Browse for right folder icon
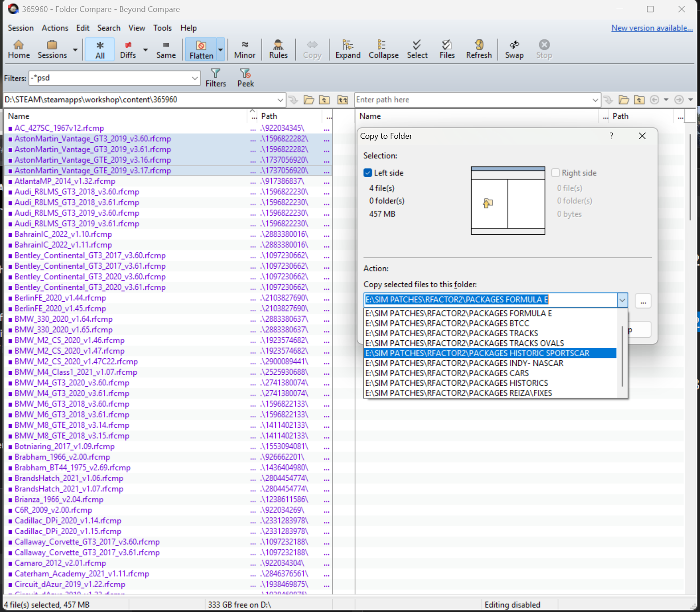 click(624, 100)
